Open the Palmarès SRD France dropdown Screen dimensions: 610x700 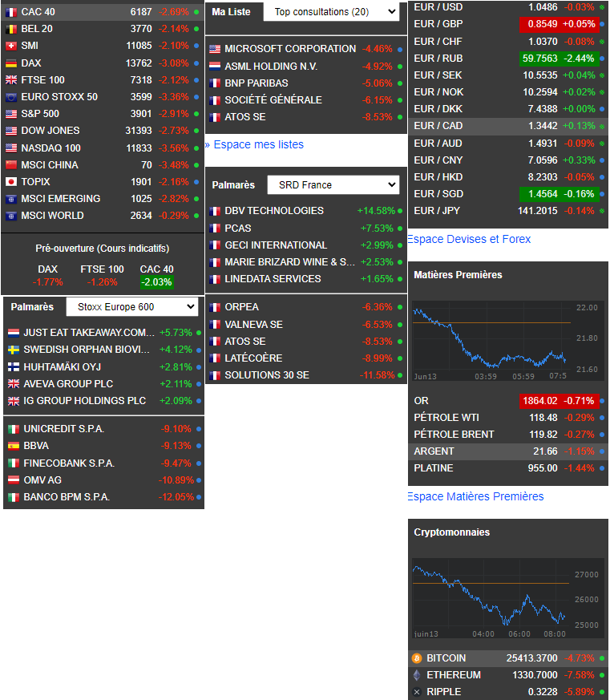[x=333, y=184]
